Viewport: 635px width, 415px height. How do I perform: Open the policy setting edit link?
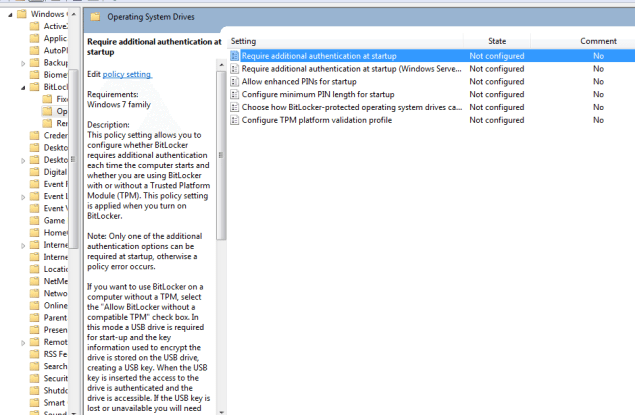pos(127,74)
